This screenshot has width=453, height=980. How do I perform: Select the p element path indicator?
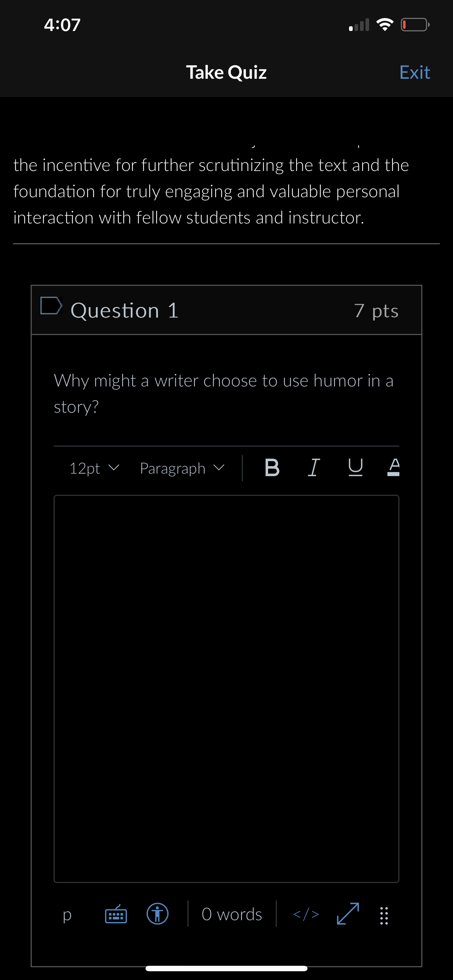click(x=67, y=915)
